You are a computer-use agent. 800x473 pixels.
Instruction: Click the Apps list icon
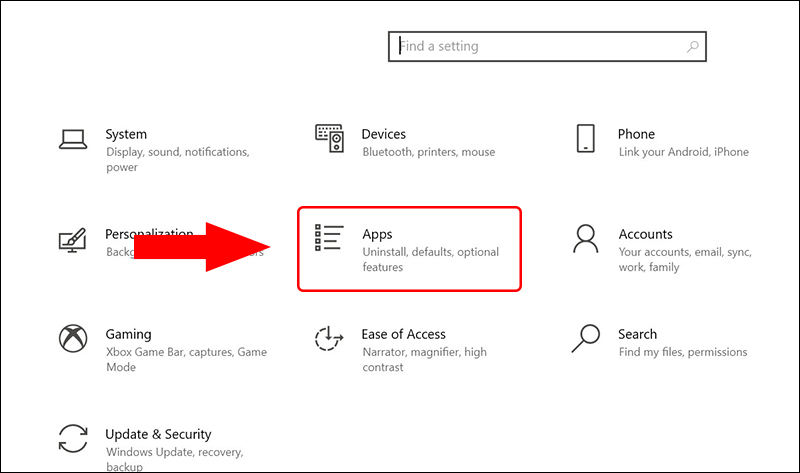pyautogui.click(x=329, y=239)
